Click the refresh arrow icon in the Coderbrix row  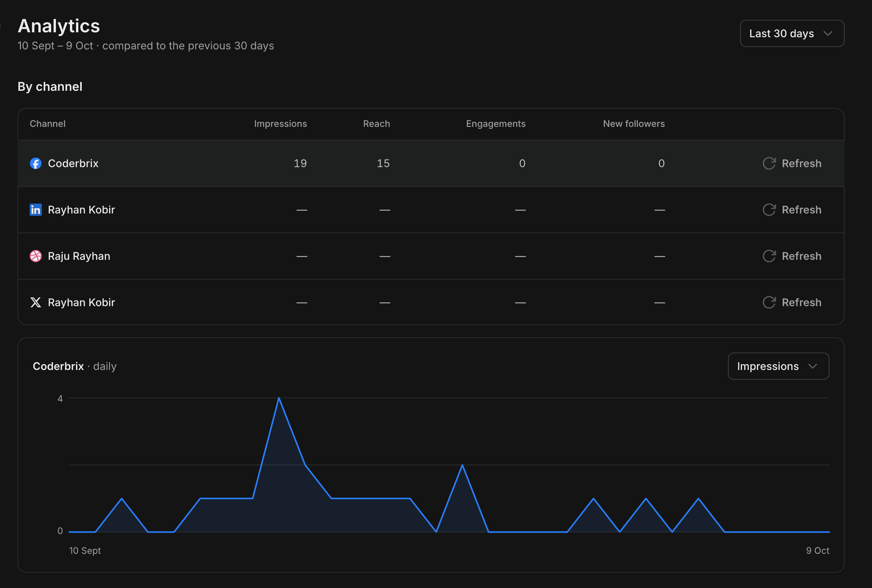tap(769, 163)
